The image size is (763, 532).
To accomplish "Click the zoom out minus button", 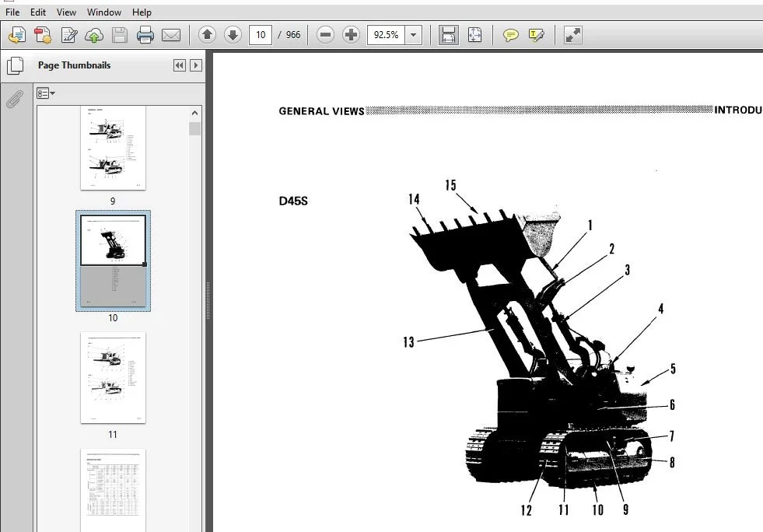I will click(x=325, y=34).
